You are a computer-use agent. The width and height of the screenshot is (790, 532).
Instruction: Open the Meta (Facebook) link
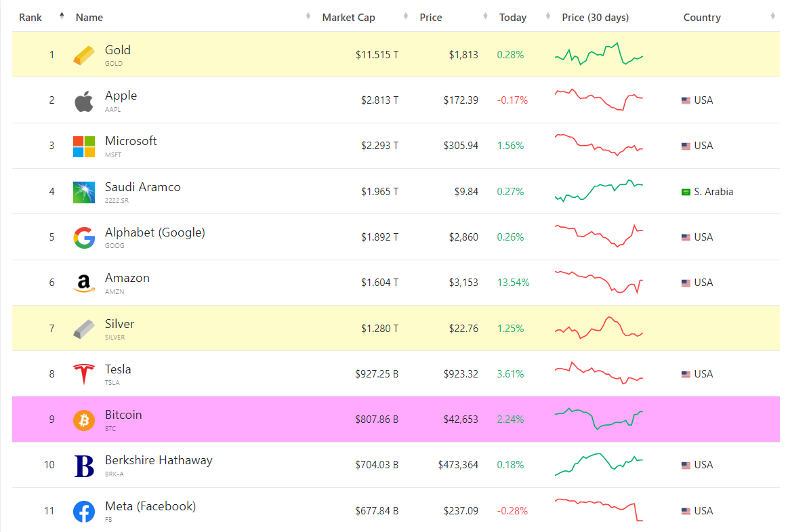[150, 506]
